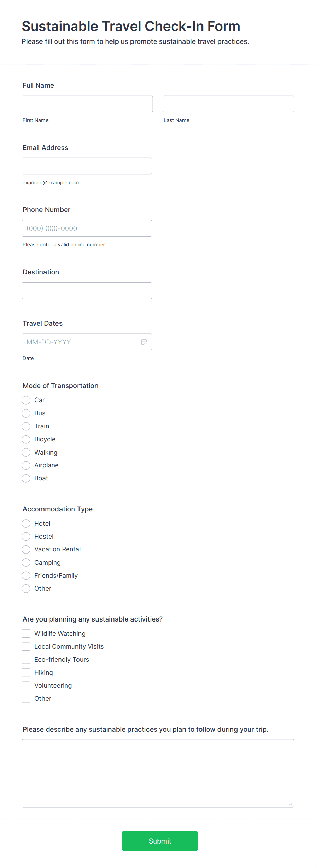Click the Email Address text field

pyautogui.click(x=87, y=166)
